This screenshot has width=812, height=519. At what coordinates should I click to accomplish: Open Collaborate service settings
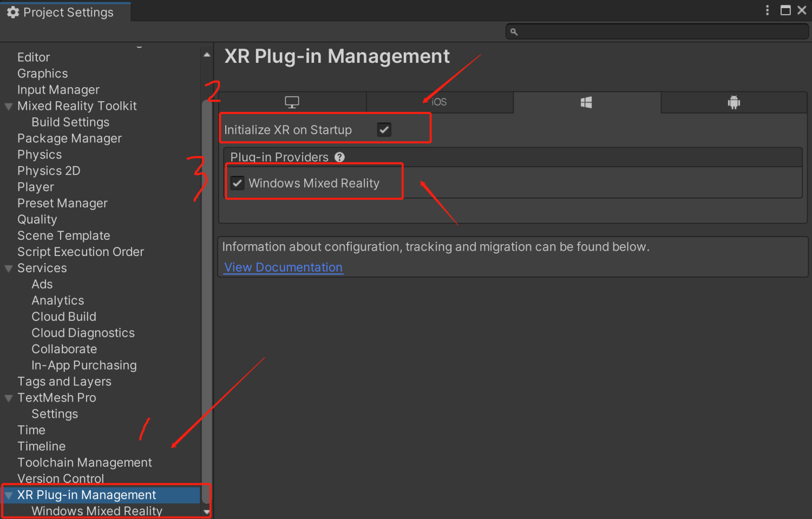pyautogui.click(x=64, y=350)
